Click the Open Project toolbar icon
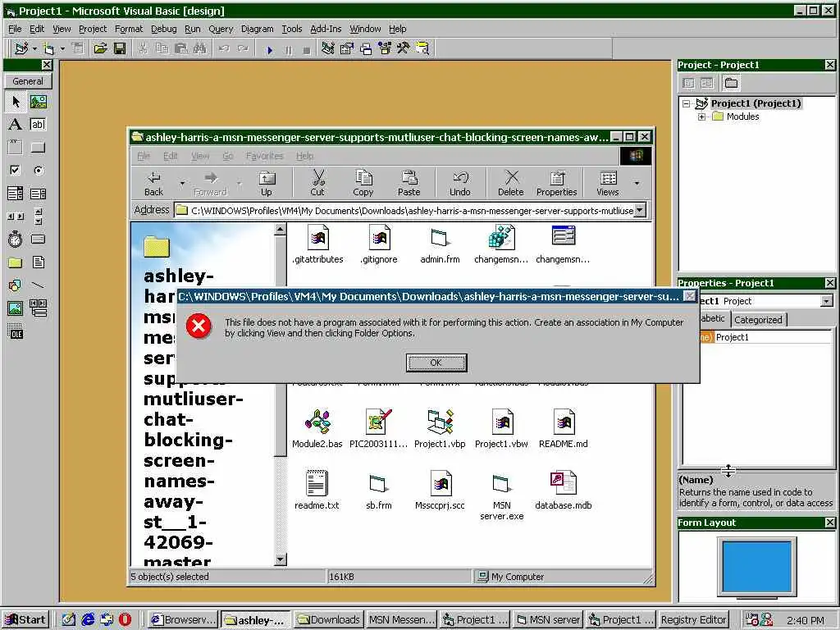The height and width of the screenshot is (630, 840). click(100, 48)
